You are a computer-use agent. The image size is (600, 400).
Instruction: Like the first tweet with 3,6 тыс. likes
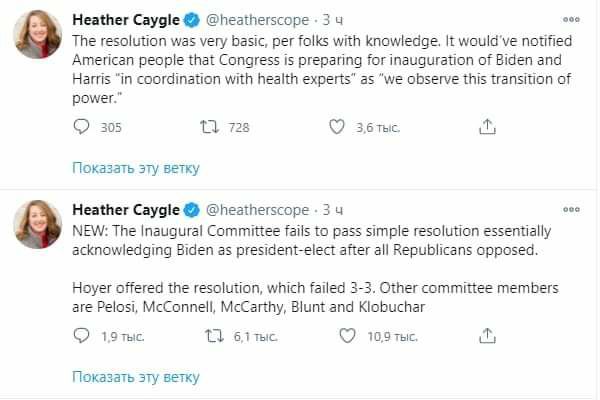click(x=339, y=126)
